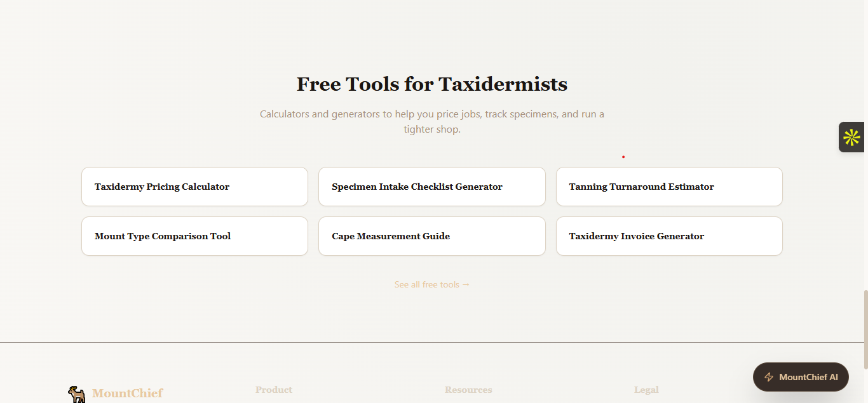868x403 pixels.
Task: View the Cape Measurement Guide
Action: pyautogui.click(x=431, y=236)
